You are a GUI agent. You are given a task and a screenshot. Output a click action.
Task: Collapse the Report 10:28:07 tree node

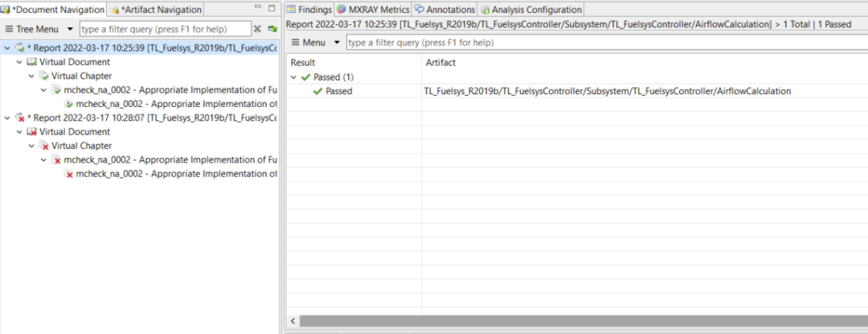point(7,118)
